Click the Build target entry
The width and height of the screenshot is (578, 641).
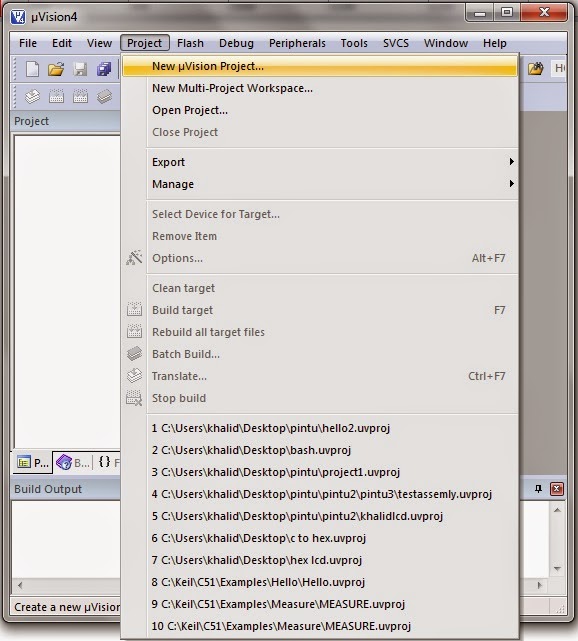click(x=320, y=310)
